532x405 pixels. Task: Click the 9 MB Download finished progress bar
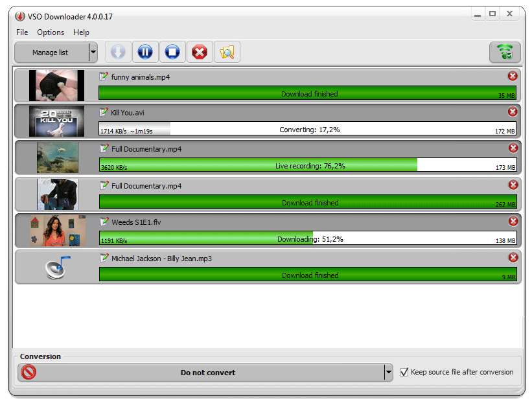click(308, 274)
